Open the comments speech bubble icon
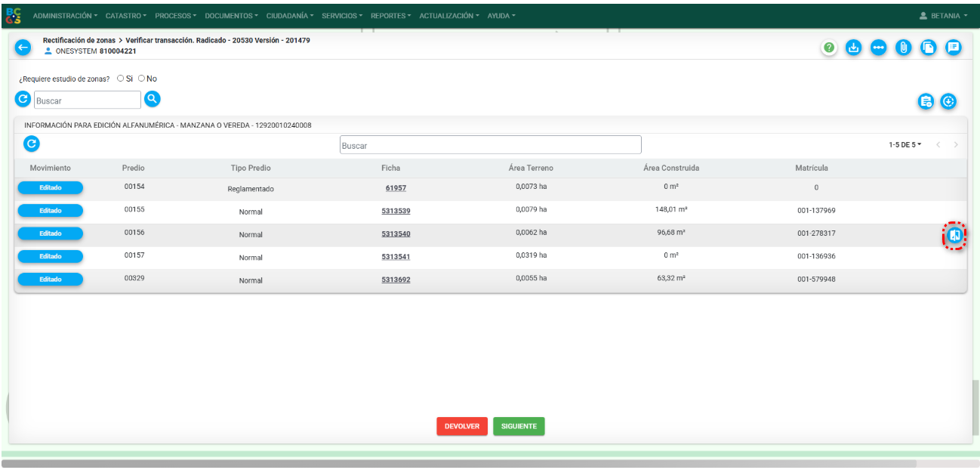980x473 pixels. (954, 48)
